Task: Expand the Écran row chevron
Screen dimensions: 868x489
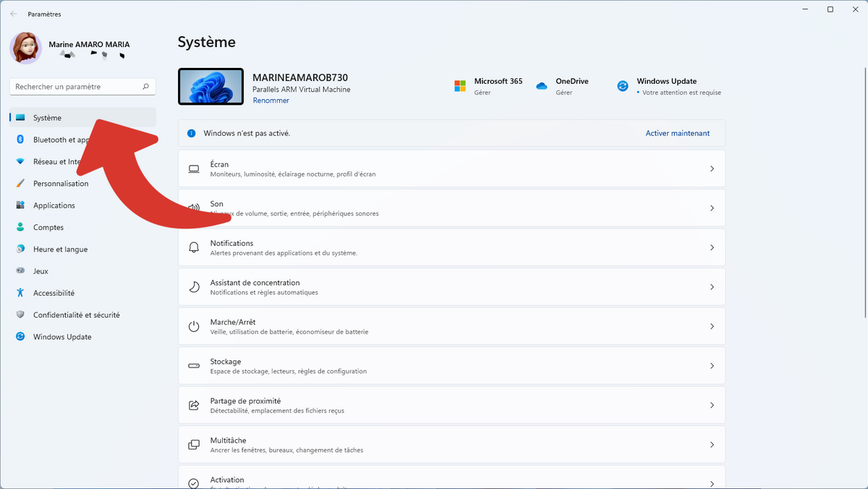Action: pos(712,169)
